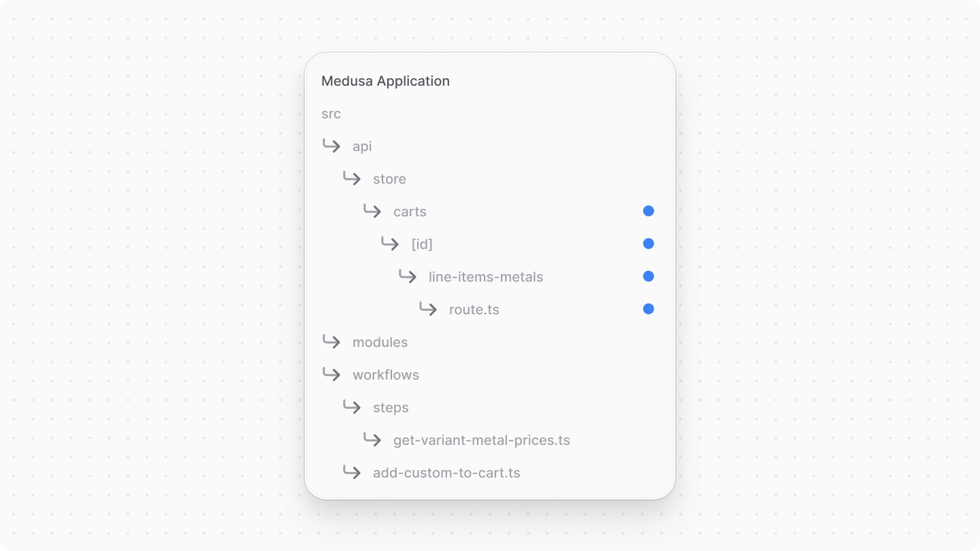
Task: Open the route.ts file
Action: (x=474, y=310)
